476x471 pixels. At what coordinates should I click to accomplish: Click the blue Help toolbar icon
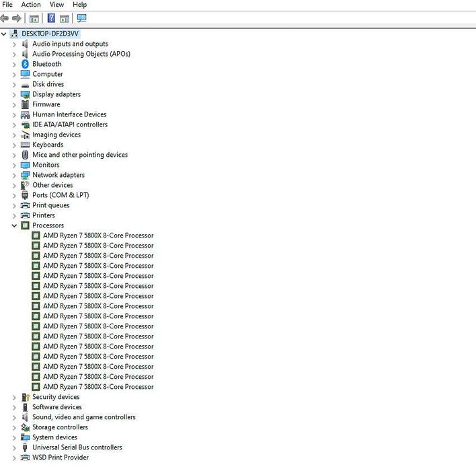(x=51, y=18)
